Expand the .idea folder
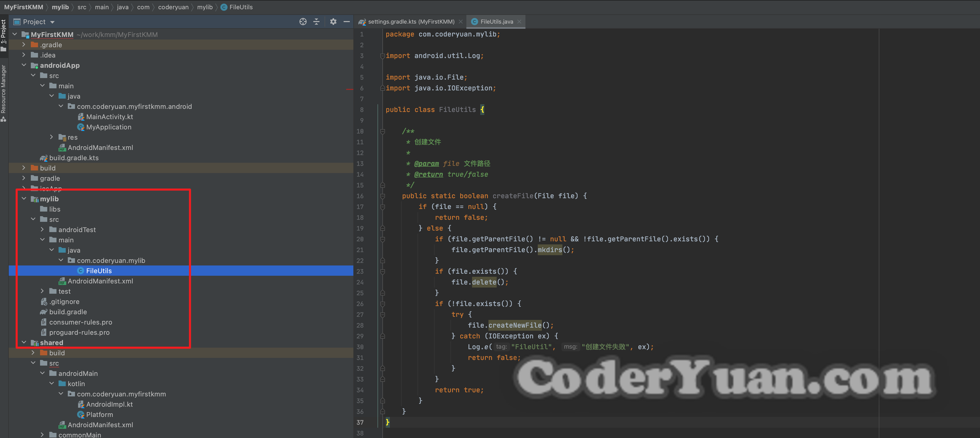This screenshot has height=438, width=980. 24,55
